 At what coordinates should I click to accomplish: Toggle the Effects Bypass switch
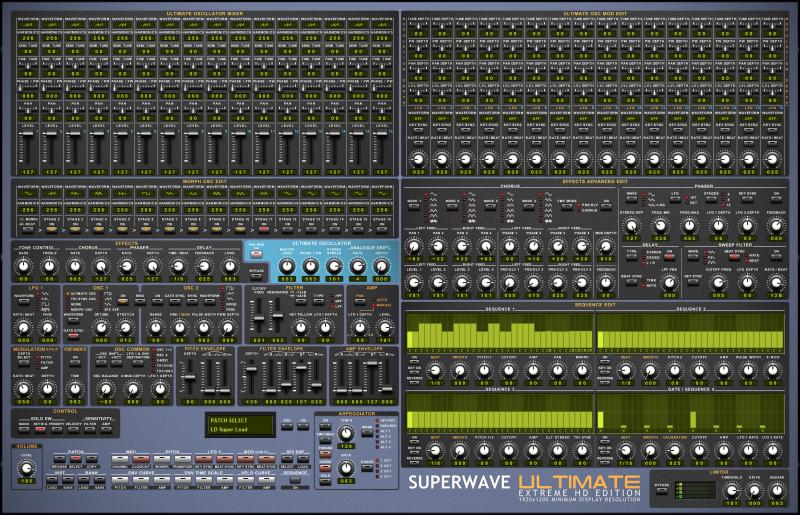[257, 276]
